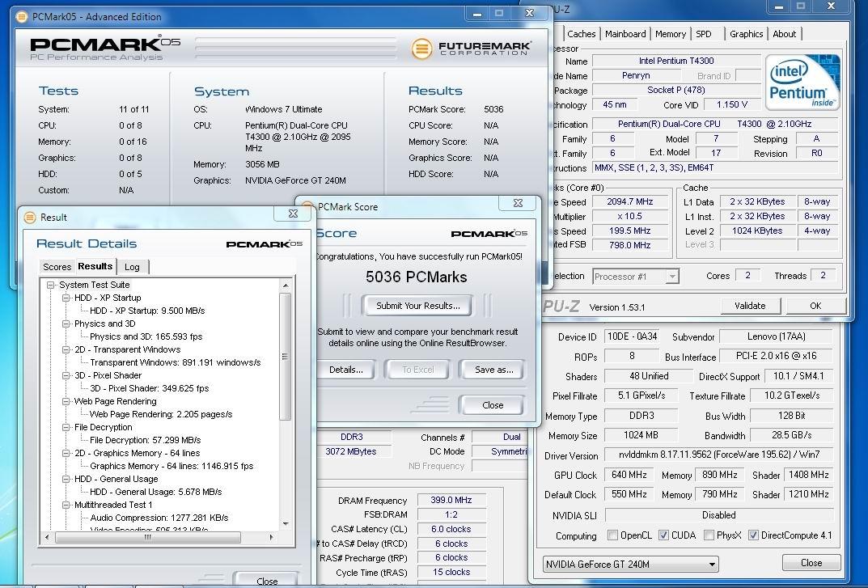
Task: Collapse the File Decryption node
Action: pos(66,427)
